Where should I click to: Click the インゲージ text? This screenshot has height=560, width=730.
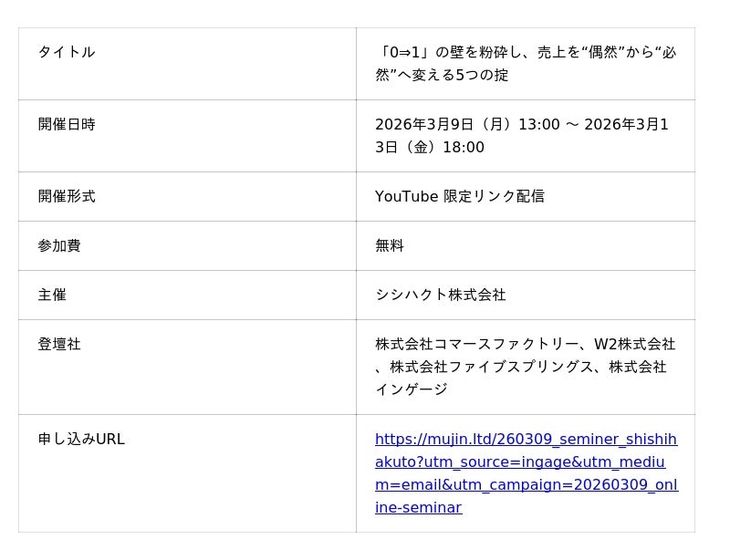412,389
